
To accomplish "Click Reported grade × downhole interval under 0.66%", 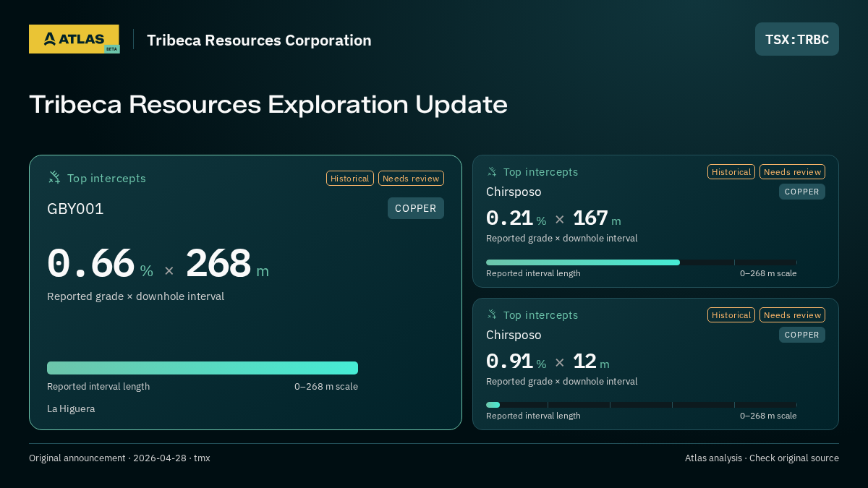I will 135,296.
